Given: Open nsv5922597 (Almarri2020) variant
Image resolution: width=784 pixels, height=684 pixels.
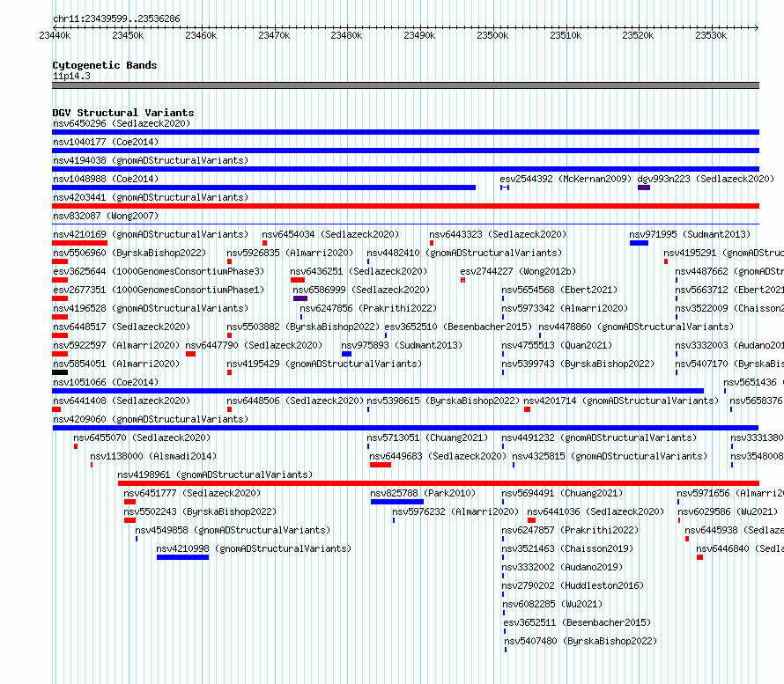Looking at the screenshot, I should 116,345.
